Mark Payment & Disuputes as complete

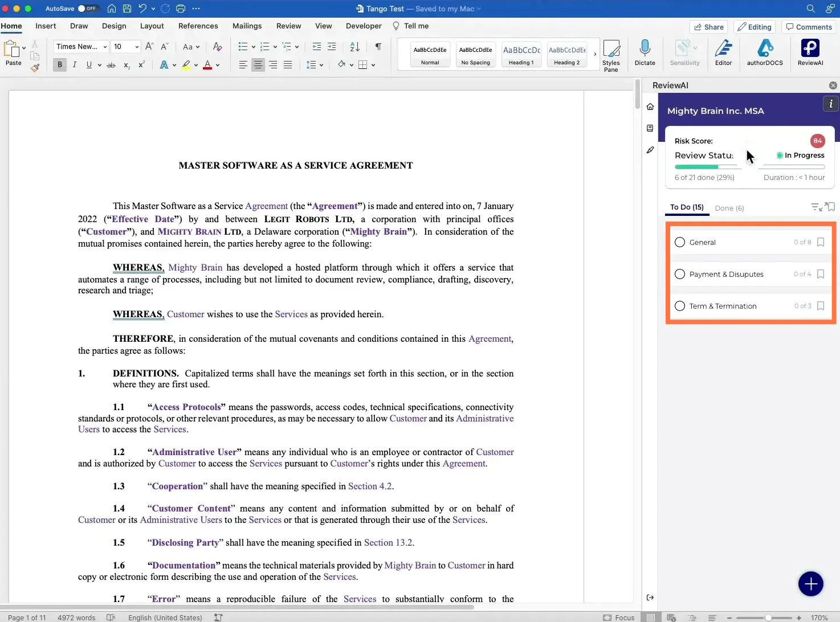coord(680,274)
